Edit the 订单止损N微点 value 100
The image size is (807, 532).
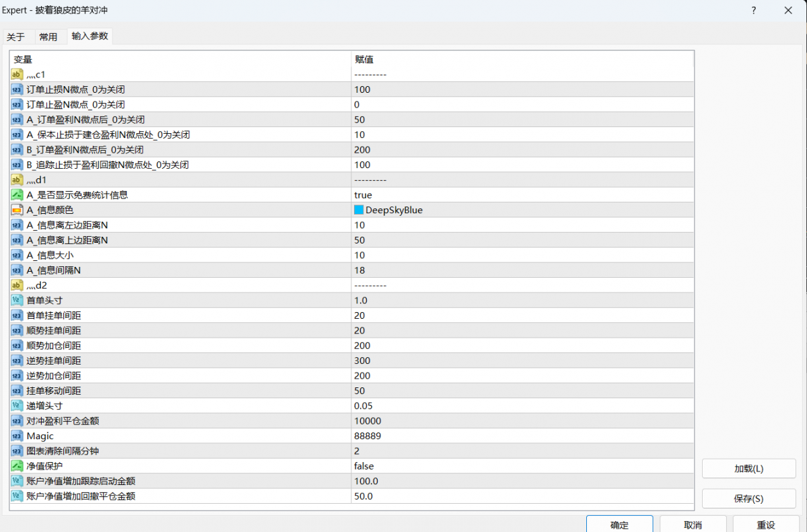tap(362, 89)
